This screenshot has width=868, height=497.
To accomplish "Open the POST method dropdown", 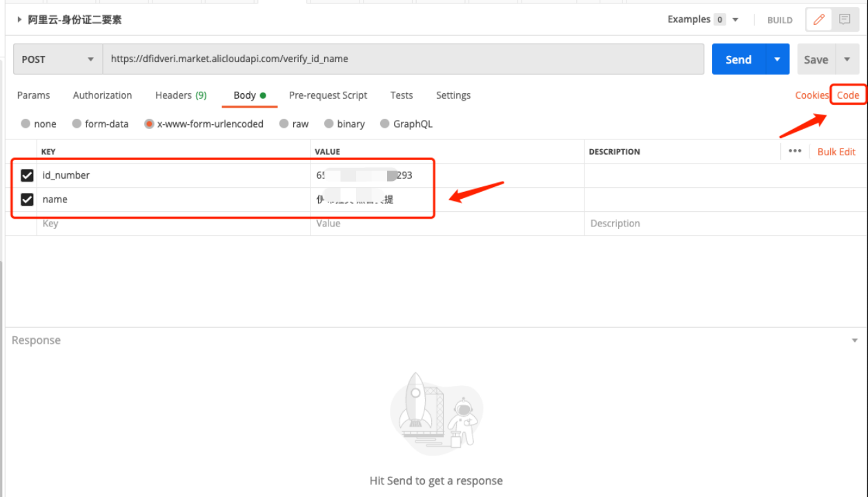I will pyautogui.click(x=58, y=59).
